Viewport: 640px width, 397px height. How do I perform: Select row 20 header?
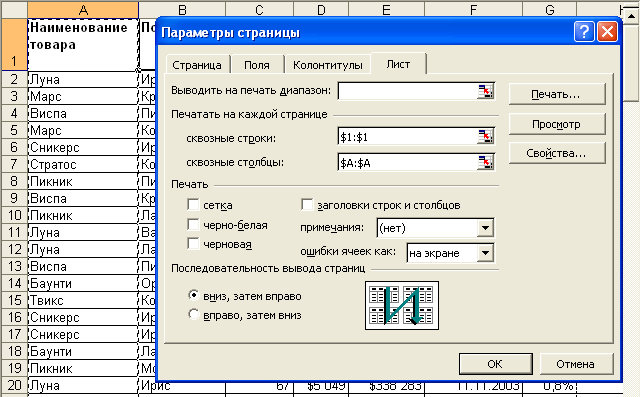14,385
